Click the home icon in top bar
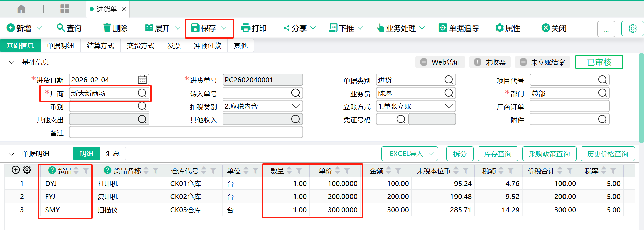Screen dimensions: 644x230 pyautogui.click(x=21, y=9)
